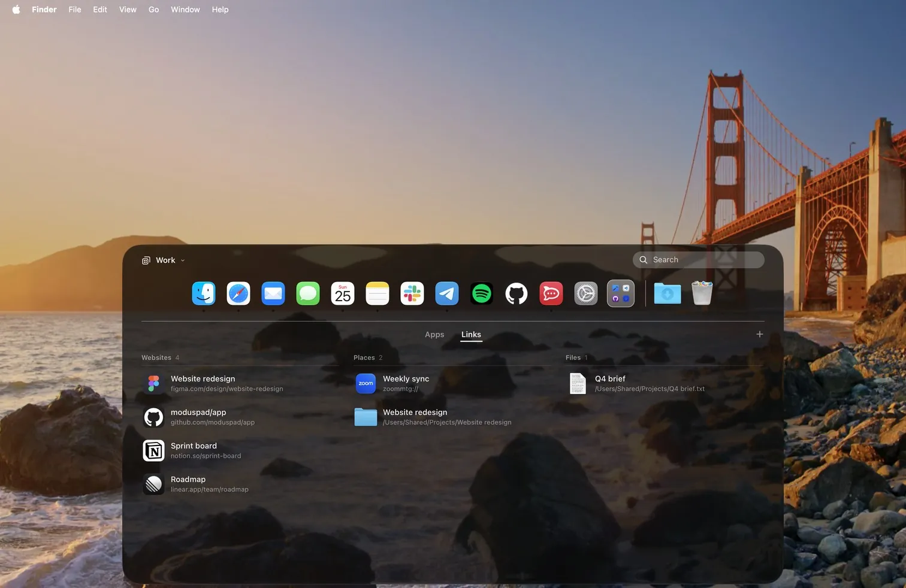This screenshot has width=906, height=588.
Task: Open the Window menu
Action: (x=185, y=10)
